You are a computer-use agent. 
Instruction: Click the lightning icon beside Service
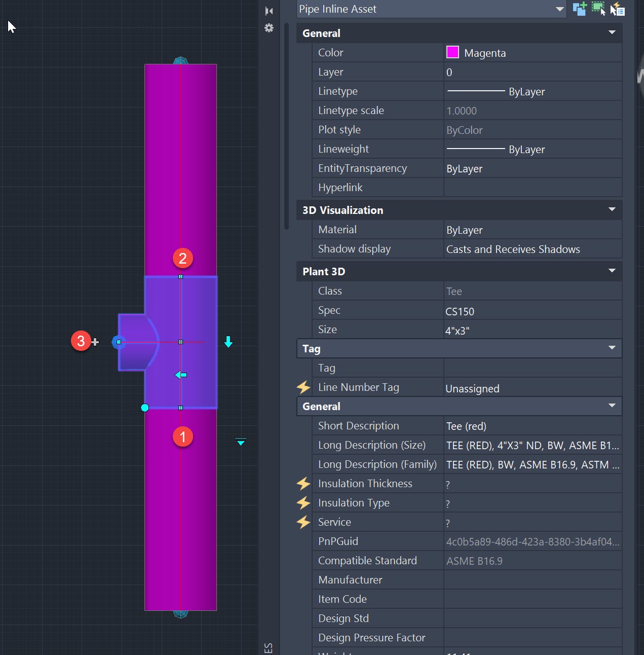point(303,522)
